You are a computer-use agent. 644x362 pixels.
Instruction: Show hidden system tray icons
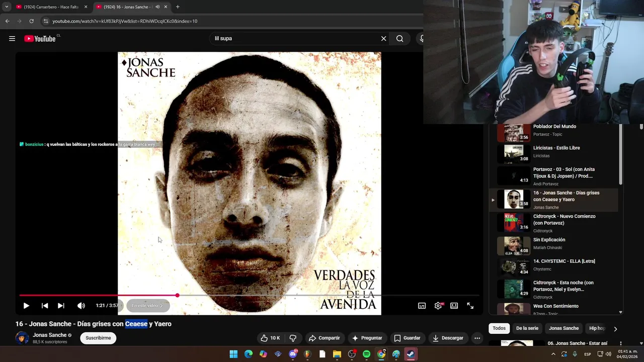(x=553, y=354)
